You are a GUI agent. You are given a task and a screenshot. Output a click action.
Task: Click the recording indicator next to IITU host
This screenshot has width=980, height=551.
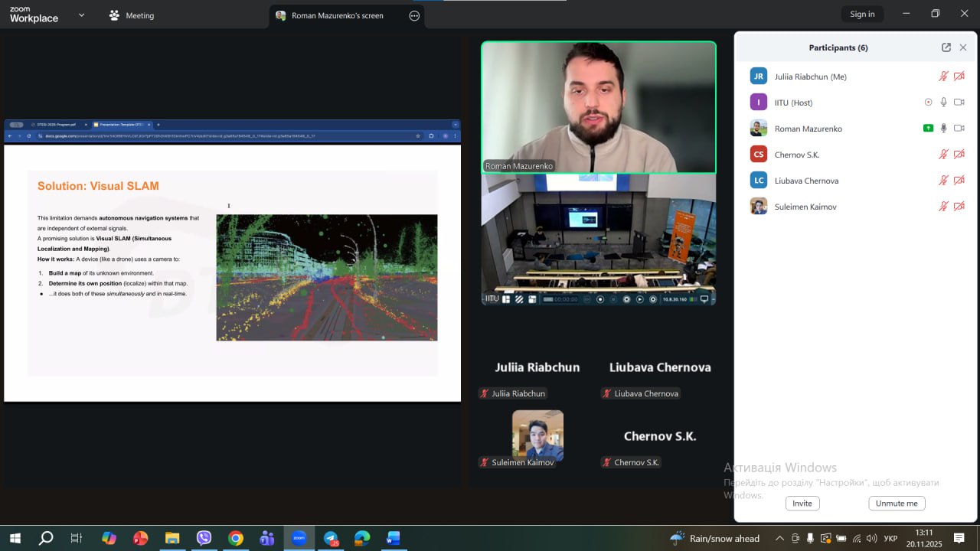coord(928,103)
